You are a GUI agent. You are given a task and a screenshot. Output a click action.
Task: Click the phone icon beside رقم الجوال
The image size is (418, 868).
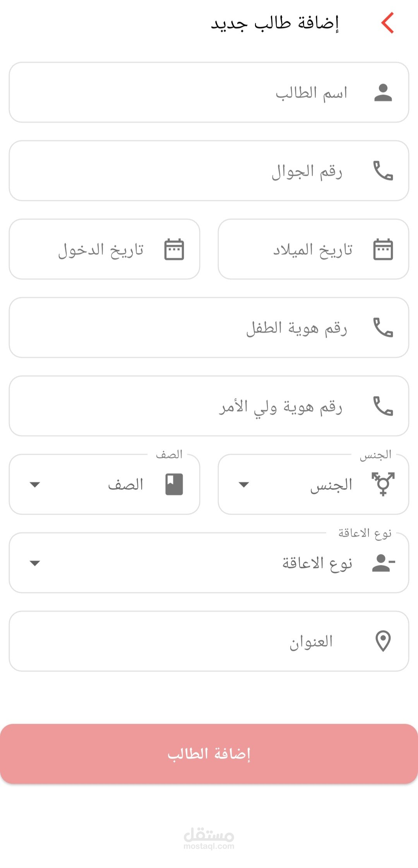point(383,171)
